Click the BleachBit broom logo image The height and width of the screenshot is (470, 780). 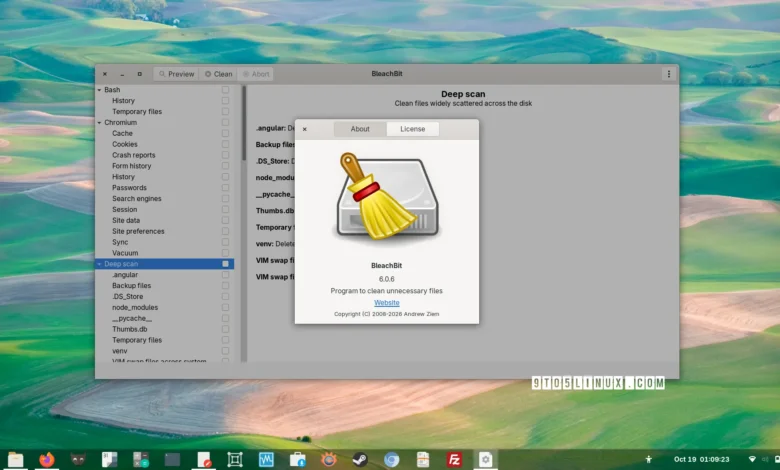pos(387,197)
